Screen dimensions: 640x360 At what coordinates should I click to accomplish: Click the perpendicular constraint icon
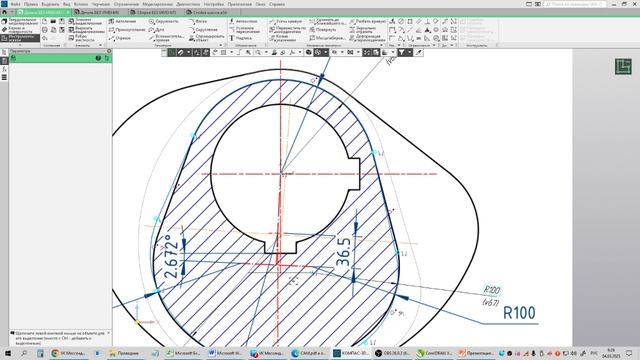[427, 21]
